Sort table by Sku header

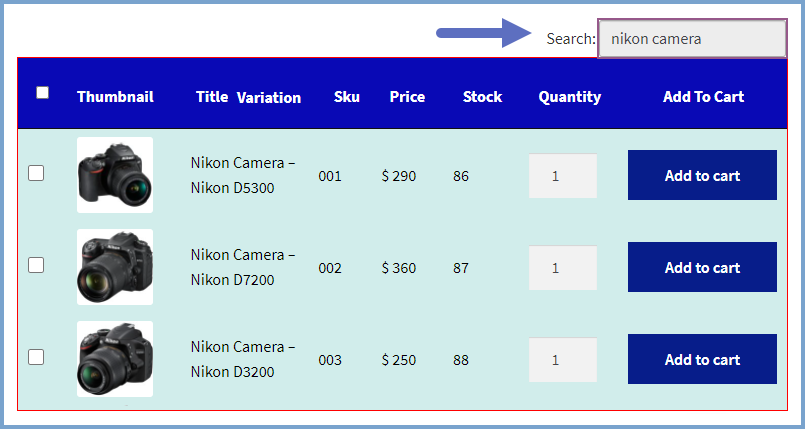[347, 97]
